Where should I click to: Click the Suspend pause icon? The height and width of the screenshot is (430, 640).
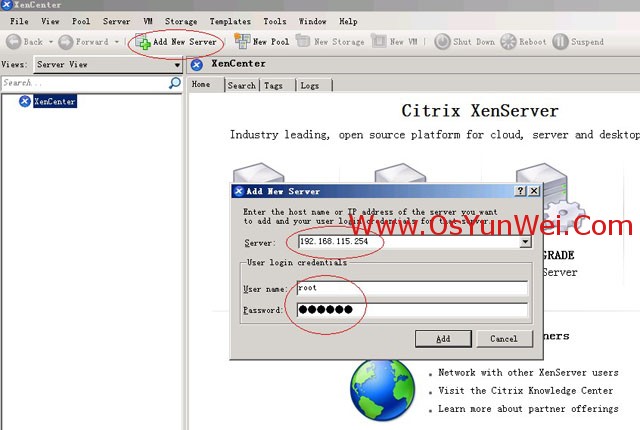point(560,42)
